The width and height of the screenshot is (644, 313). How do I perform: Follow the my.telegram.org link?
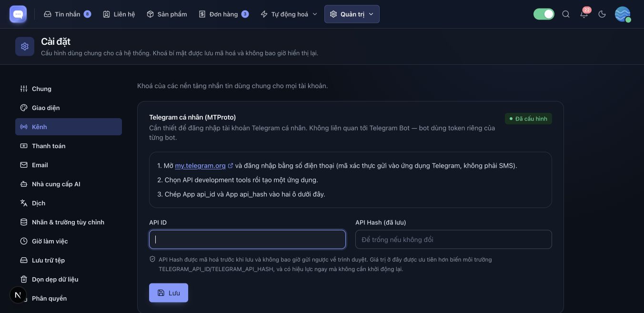204,166
